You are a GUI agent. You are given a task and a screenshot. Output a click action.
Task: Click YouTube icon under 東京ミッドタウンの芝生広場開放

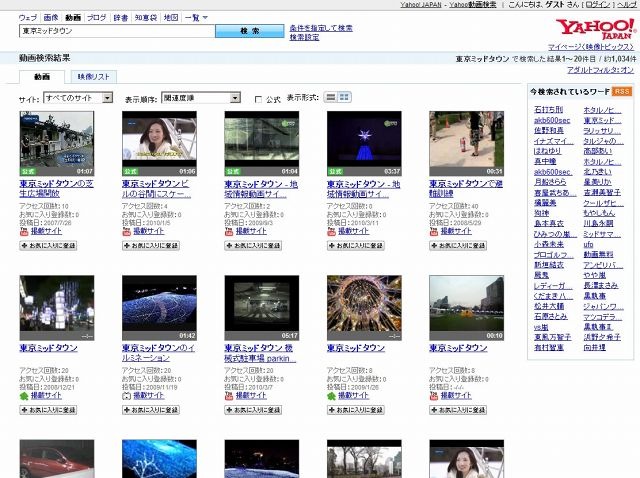click(x=24, y=231)
